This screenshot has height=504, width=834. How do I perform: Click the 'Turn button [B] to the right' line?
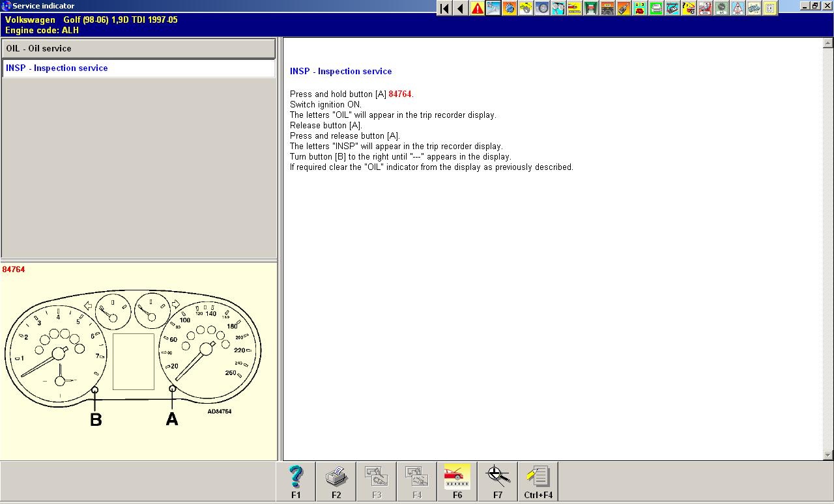401,157
